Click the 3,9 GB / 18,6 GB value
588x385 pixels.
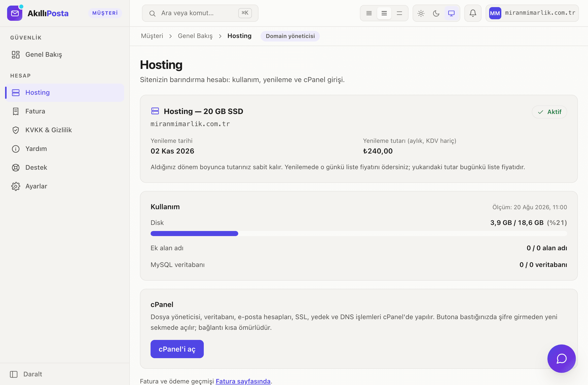point(517,223)
